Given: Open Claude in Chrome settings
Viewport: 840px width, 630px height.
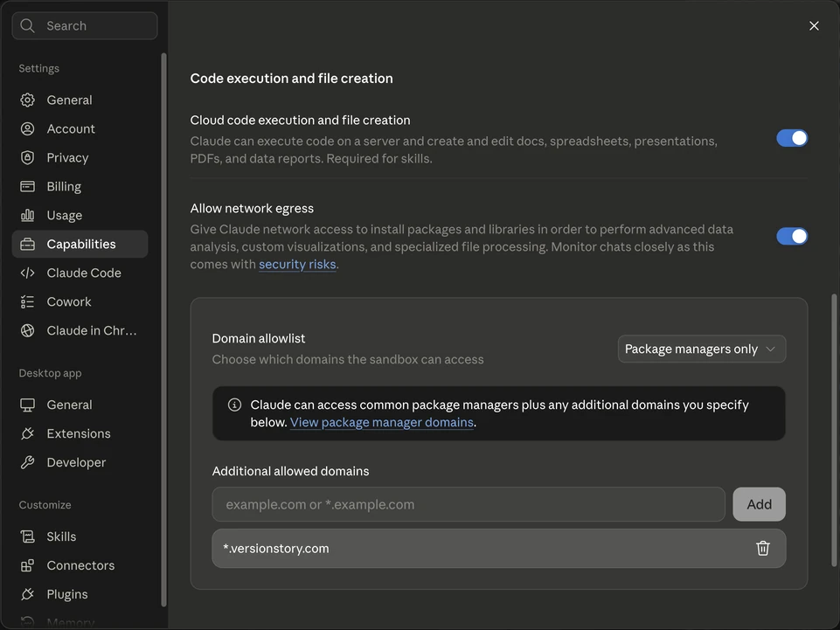Looking at the screenshot, I should [80, 331].
